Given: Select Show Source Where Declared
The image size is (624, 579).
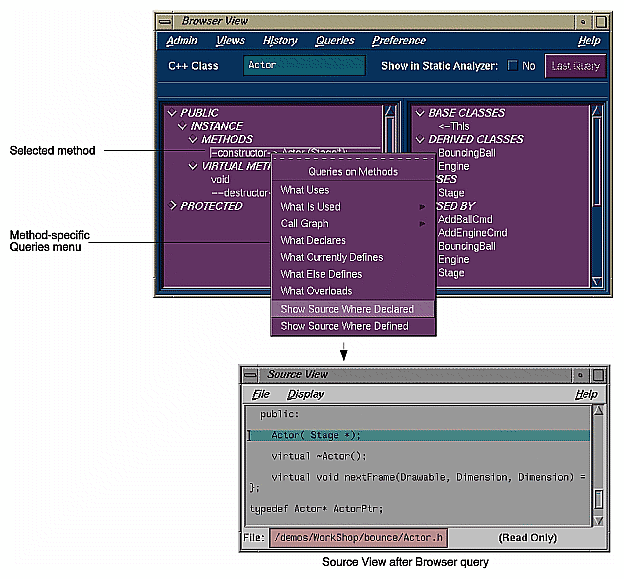Looking at the screenshot, I should coord(347,309).
